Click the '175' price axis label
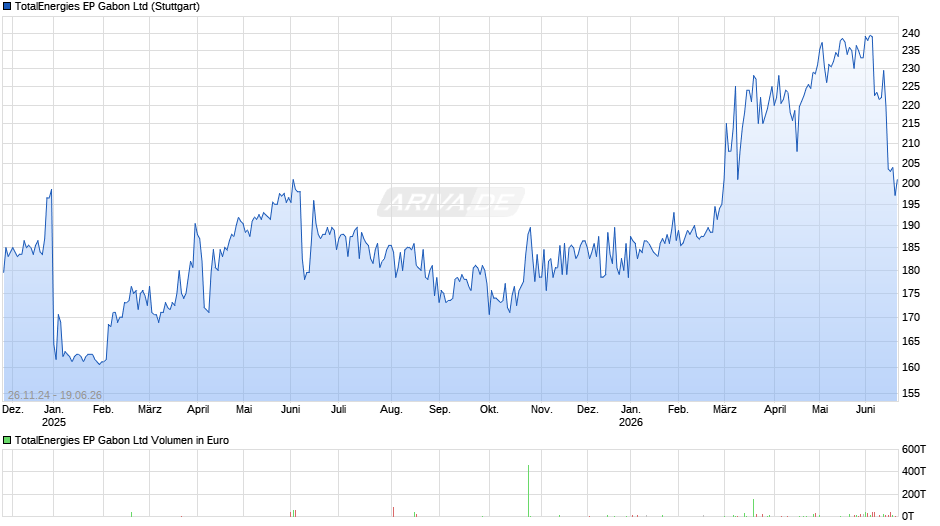Image resolution: width=940 pixels, height=526 pixels. [x=911, y=294]
